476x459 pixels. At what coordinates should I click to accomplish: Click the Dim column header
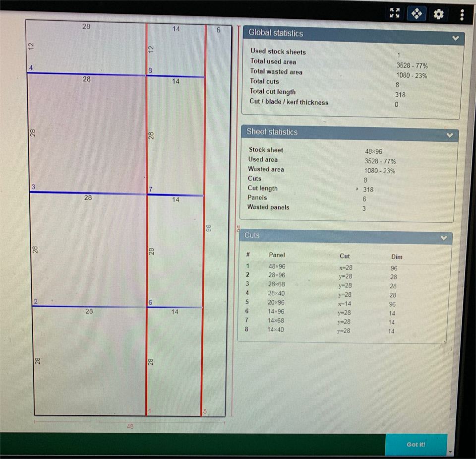pyautogui.click(x=397, y=257)
